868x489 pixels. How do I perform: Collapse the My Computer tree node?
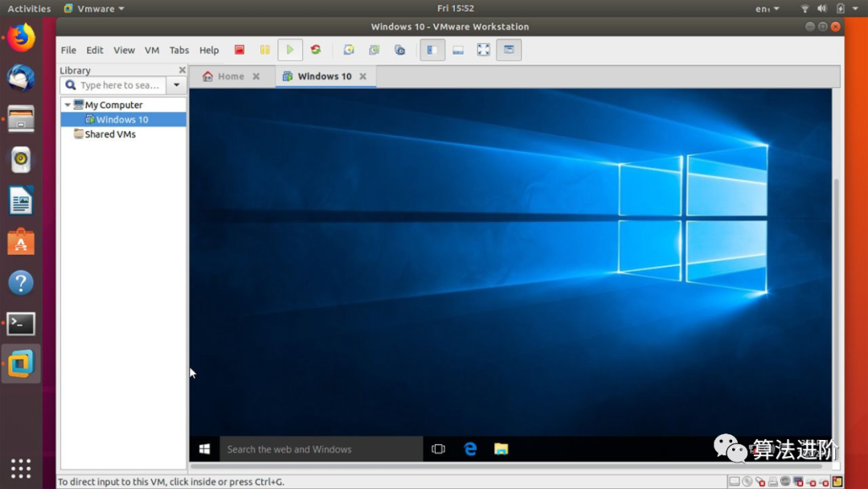(68, 105)
